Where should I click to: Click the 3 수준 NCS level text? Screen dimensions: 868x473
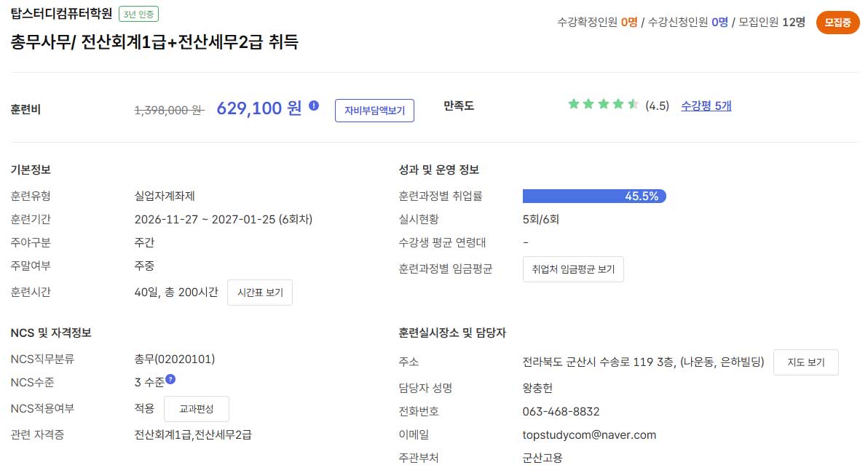[x=149, y=382]
